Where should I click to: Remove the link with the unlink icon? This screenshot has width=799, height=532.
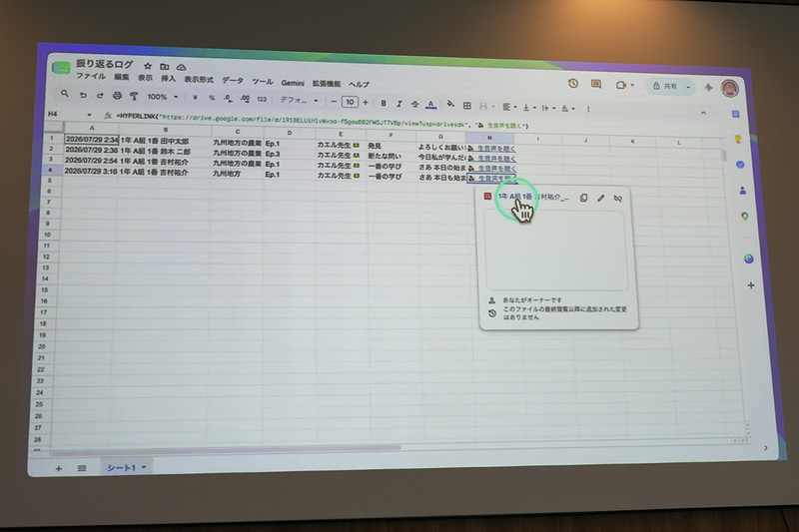(x=617, y=199)
